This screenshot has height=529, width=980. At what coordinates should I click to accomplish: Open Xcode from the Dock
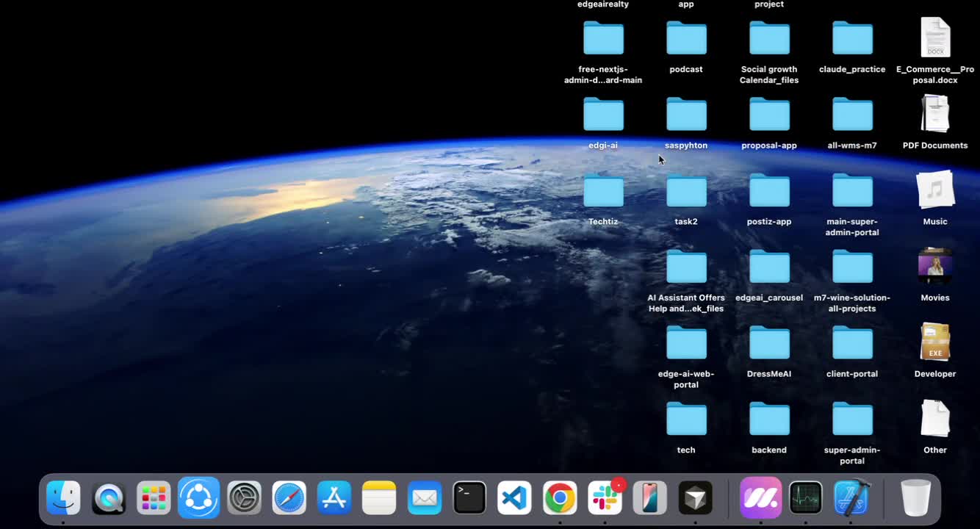pyautogui.click(x=851, y=498)
